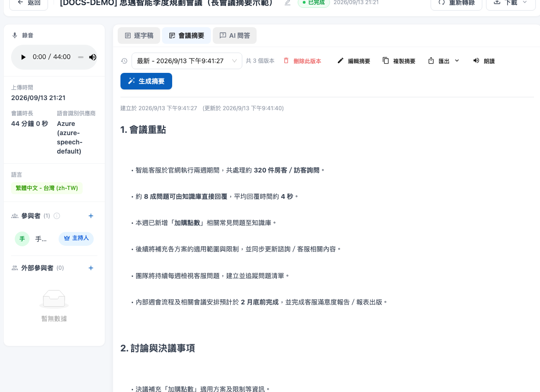Click the bullet about 2 月底前完成
540x392 pixels.
[x=259, y=302]
